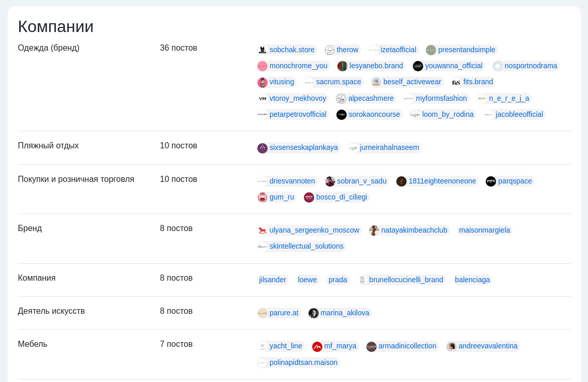The image size is (588, 382).
Task: Click the "Компания" category label
Action: coord(37,278)
